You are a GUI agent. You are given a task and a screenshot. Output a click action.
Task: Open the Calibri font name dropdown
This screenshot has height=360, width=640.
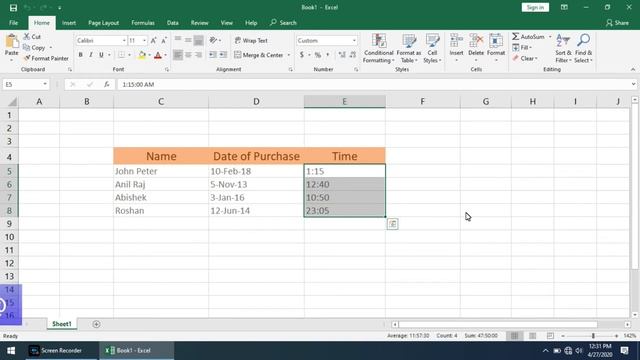(x=124, y=41)
